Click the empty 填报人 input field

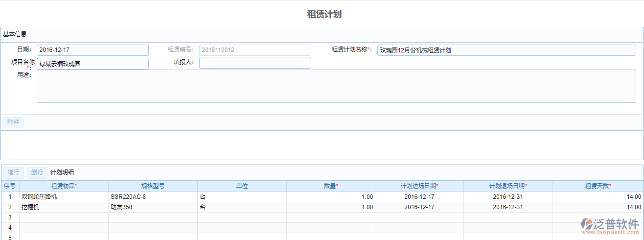(255, 63)
